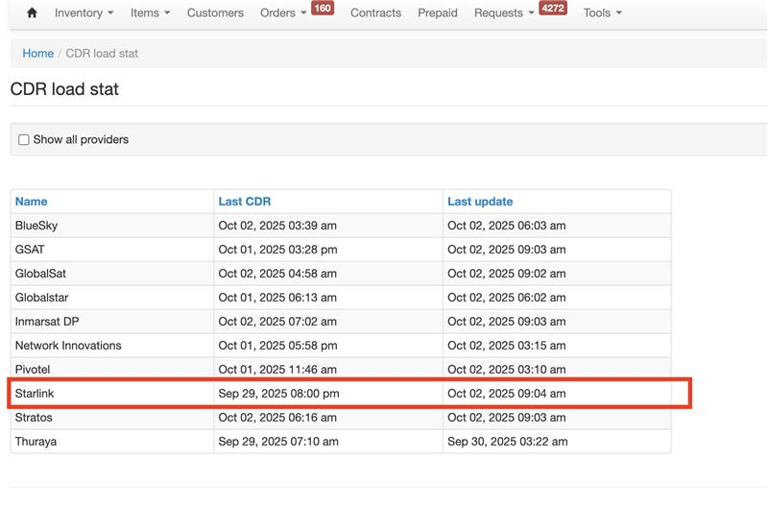Open the Contracts page
Viewport: 768px width, 532px height.
[x=375, y=12]
